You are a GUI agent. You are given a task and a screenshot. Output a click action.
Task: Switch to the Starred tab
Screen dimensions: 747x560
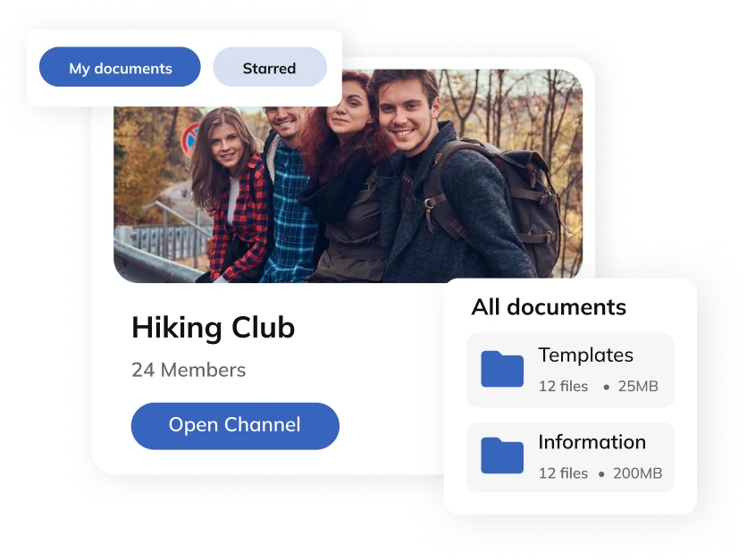coord(270,67)
